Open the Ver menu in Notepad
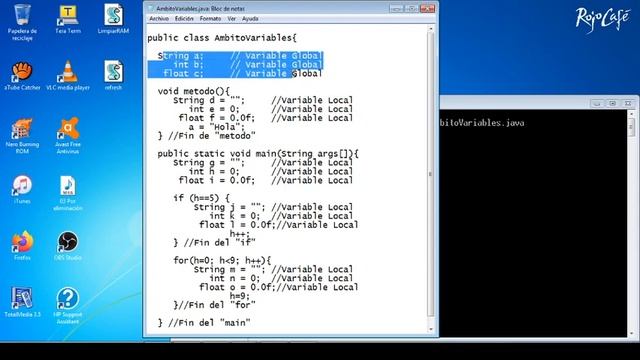Viewport: 640px width, 360px height. pos(231,19)
